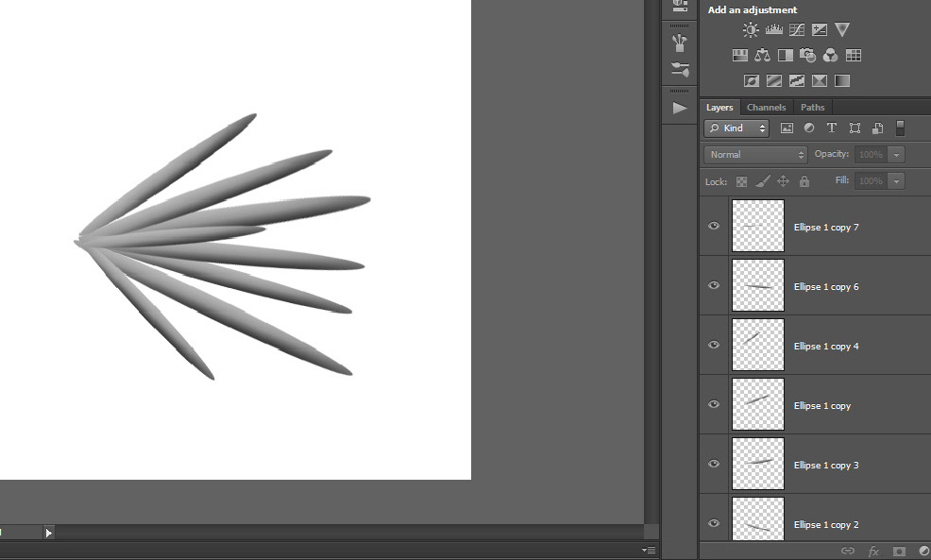Switch to the Channels tab
The height and width of the screenshot is (560, 931).
coord(766,108)
